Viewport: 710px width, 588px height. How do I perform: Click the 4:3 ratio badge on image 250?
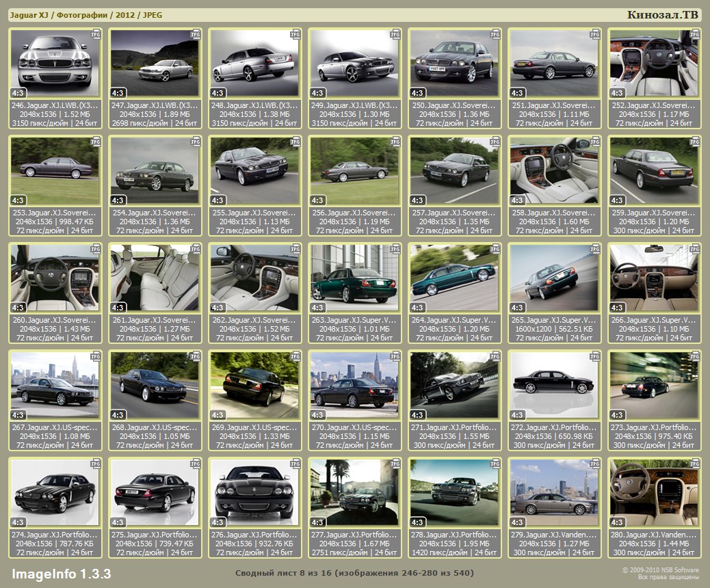point(417,93)
